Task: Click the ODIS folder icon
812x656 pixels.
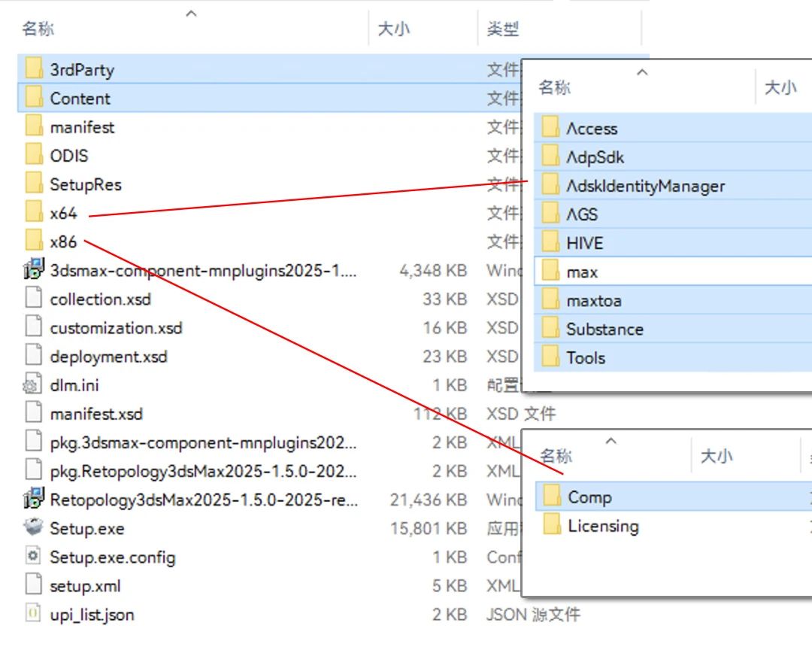Action: click(x=34, y=156)
